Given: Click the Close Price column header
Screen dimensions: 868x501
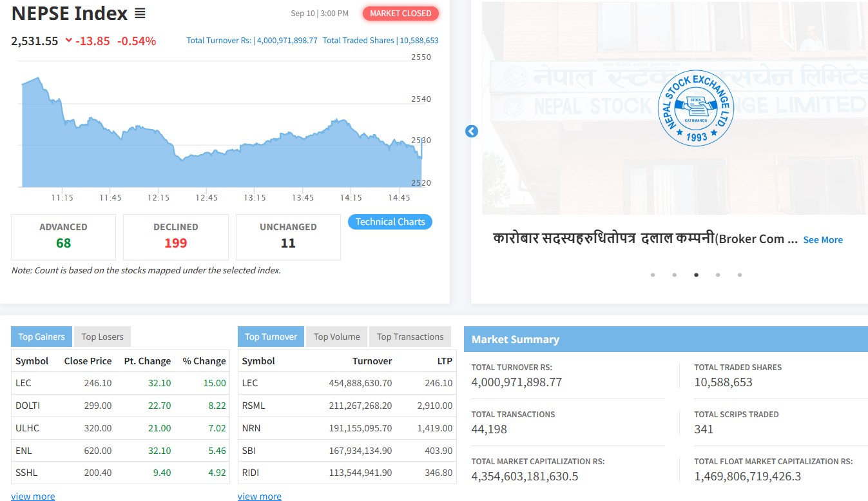Looking at the screenshot, I should tap(88, 361).
